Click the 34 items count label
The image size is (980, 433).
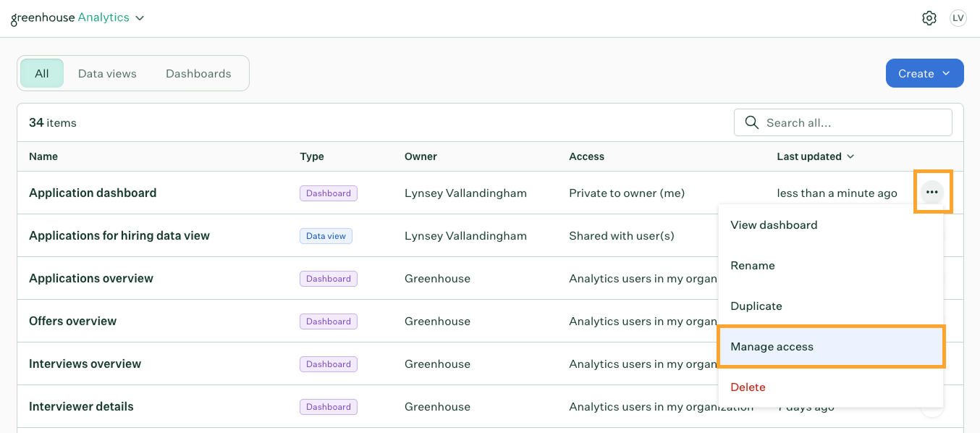(x=53, y=122)
